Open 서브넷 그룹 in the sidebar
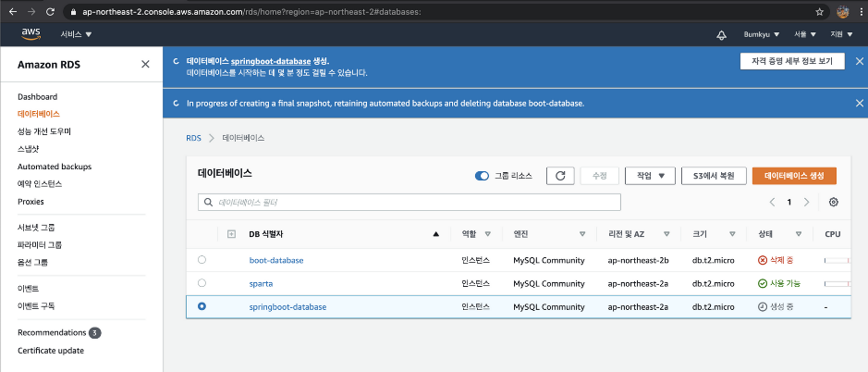The image size is (868, 372). pyautogui.click(x=36, y=228)
